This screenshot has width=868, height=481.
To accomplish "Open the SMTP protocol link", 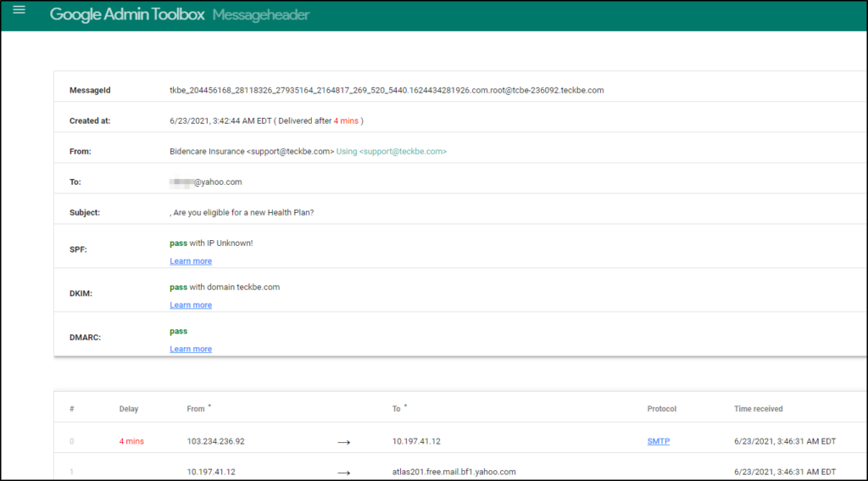I will [x=658, y=441].
